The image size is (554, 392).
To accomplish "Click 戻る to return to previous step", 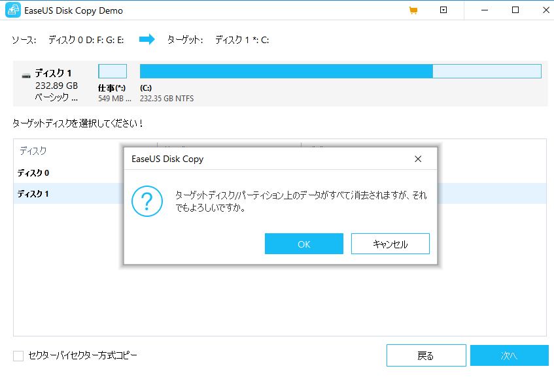I will [426, 355].
